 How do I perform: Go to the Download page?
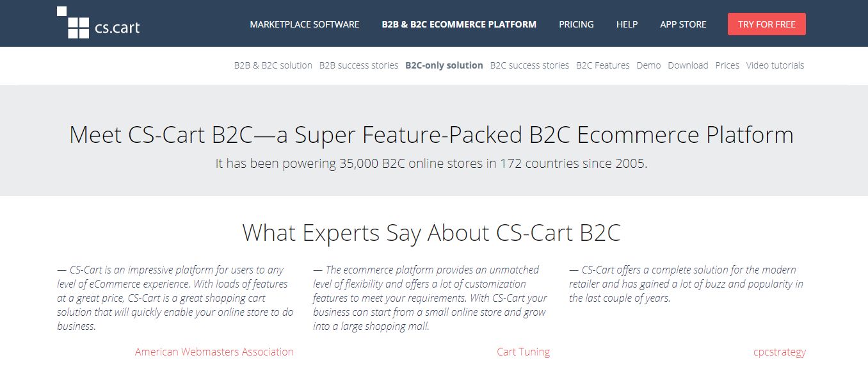click(x=687, y=65)
